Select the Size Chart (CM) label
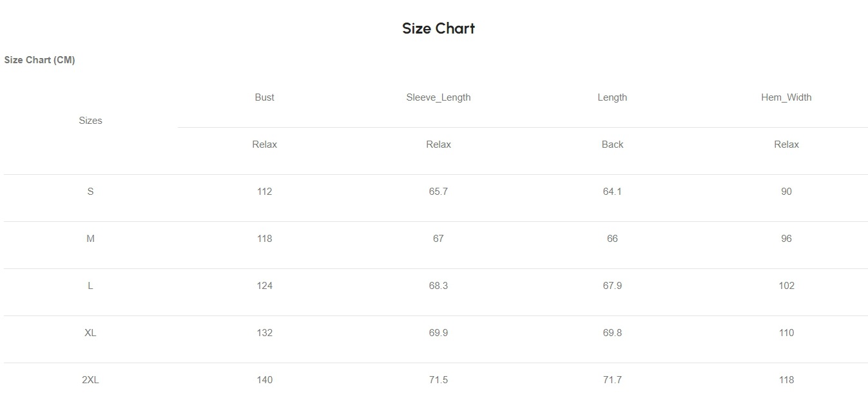This screenshot has height=409, width=868. pyautogui.click(x=40, y=60)
